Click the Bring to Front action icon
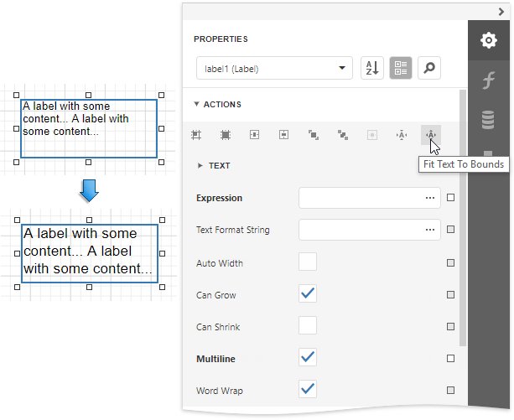This screenshot has height=420, width=514. (313, 134)
